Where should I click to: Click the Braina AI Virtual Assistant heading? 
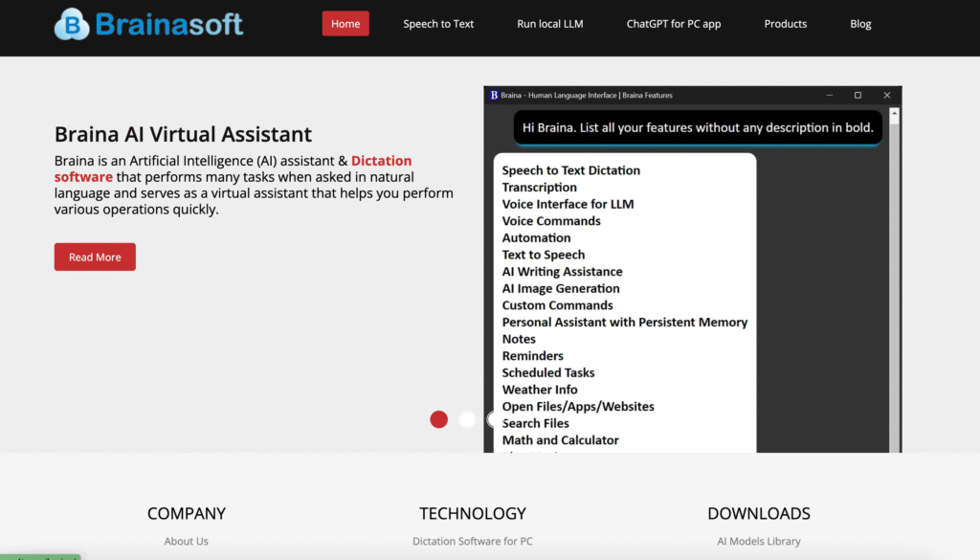183,134
